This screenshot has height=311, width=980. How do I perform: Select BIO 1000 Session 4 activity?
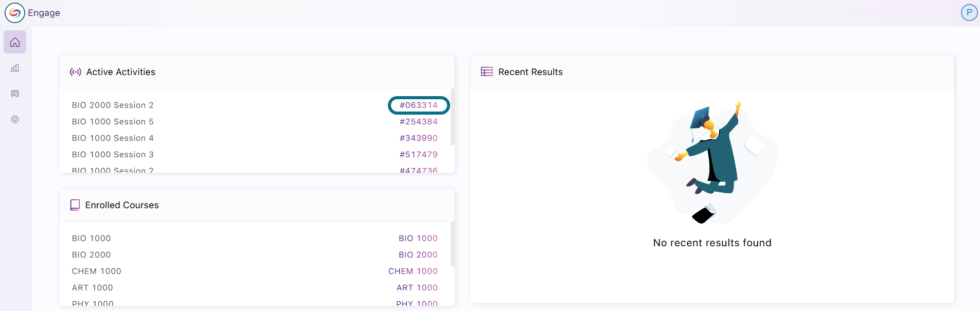[113, 138]
